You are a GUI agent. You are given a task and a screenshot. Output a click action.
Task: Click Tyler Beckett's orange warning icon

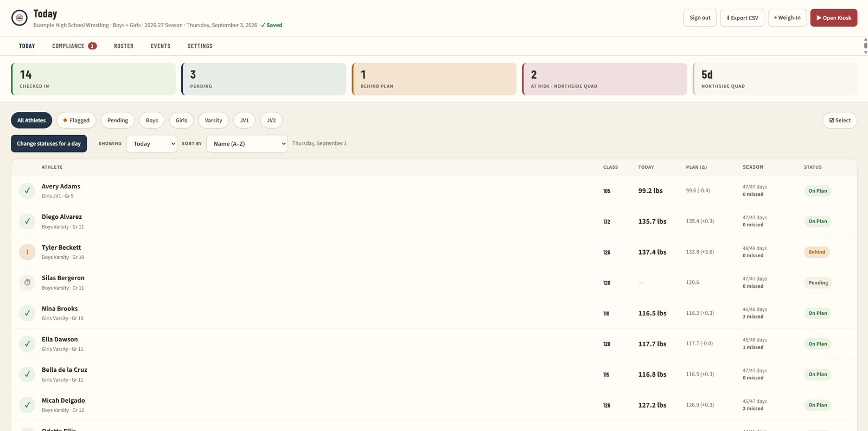point(27,252)
